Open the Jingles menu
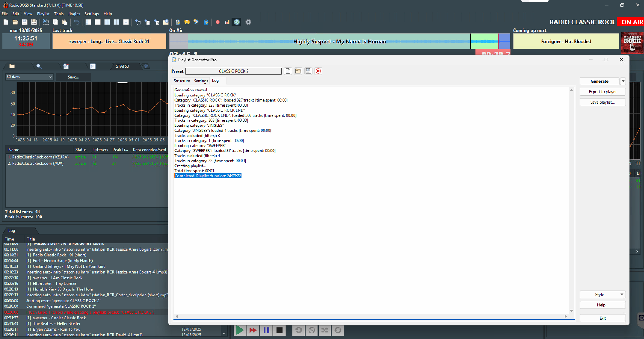 pos(74,14)
